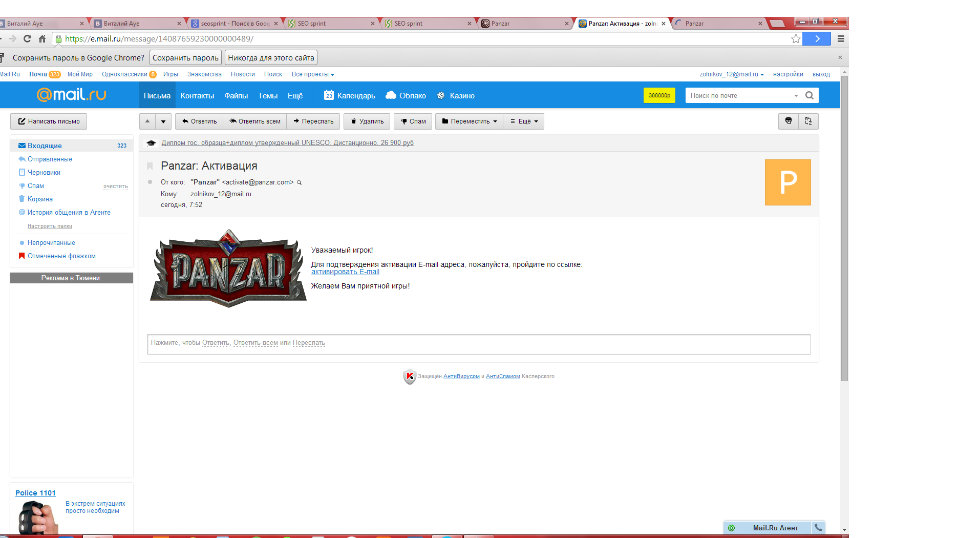Mark message as Спам

[413, 121]
